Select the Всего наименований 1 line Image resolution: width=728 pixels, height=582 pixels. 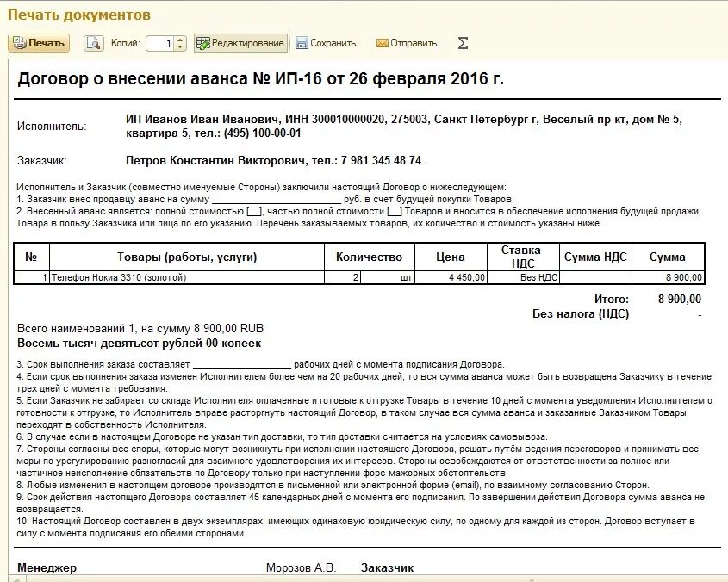coord(140,329)
